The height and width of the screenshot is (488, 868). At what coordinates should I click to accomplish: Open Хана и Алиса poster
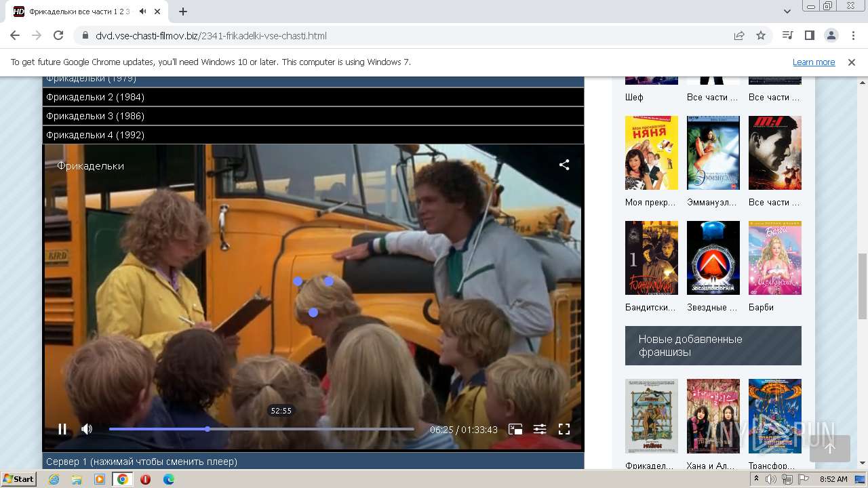pyautogui.click(x=713, y=416)
